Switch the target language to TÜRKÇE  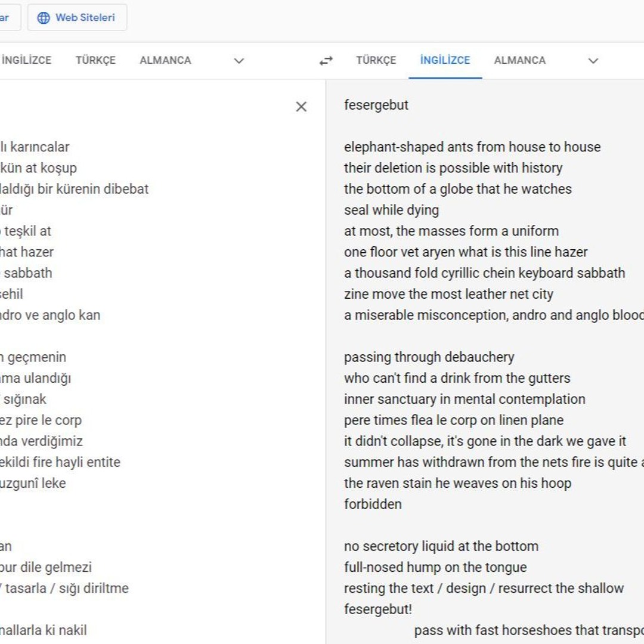376,60
